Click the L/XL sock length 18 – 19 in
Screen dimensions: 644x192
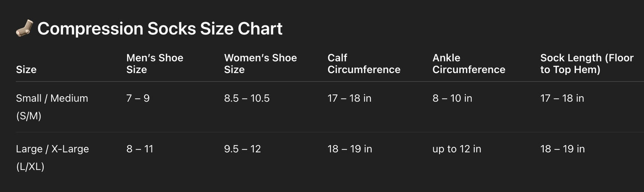coord(562,149)
